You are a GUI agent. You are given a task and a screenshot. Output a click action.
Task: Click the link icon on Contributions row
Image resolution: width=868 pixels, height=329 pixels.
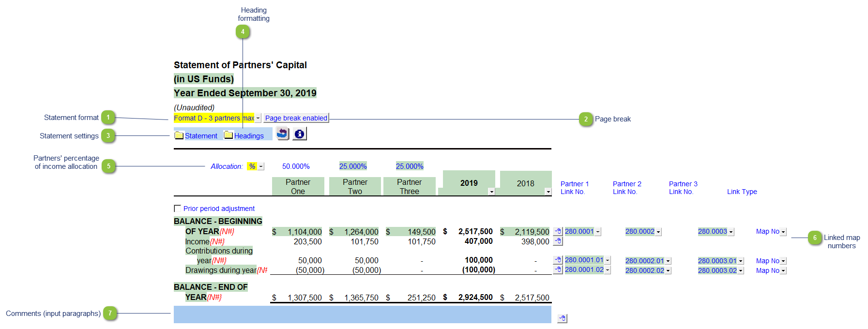(558, 260)
